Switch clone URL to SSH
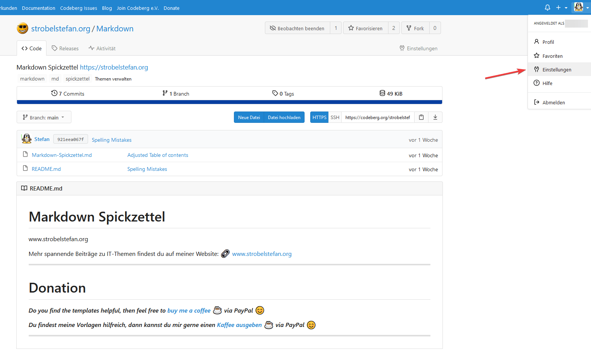Viewport: 591px width, 364px height. click(x=335, y=118)
